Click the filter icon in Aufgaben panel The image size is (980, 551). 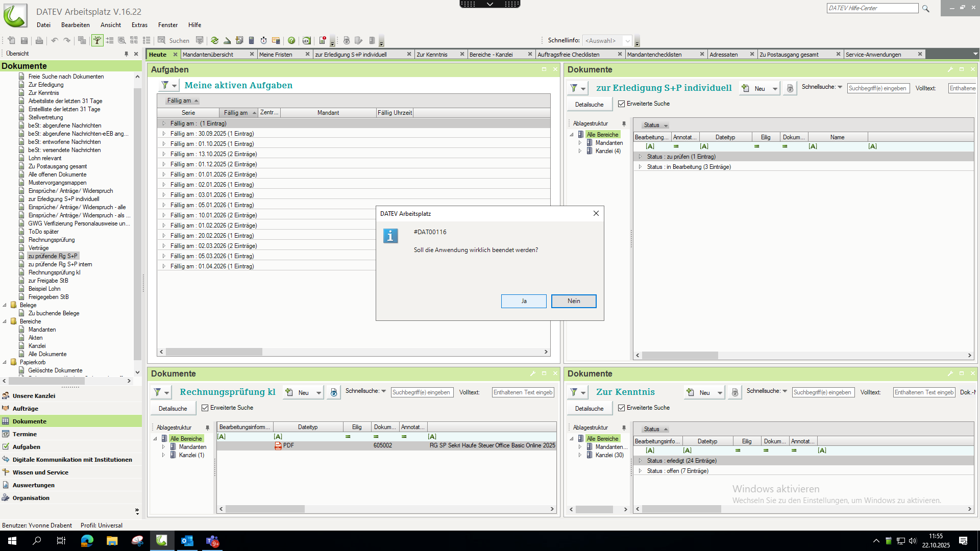tap(165, 85)
